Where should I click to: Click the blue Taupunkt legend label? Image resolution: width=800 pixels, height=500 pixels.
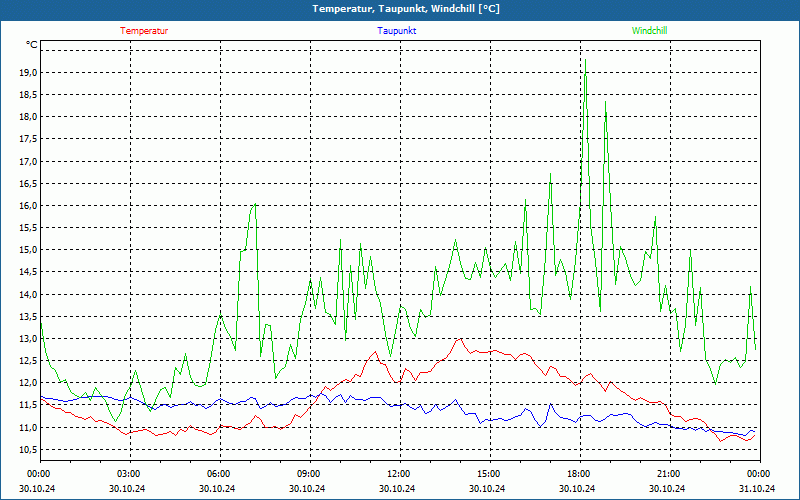click(396, 31)
